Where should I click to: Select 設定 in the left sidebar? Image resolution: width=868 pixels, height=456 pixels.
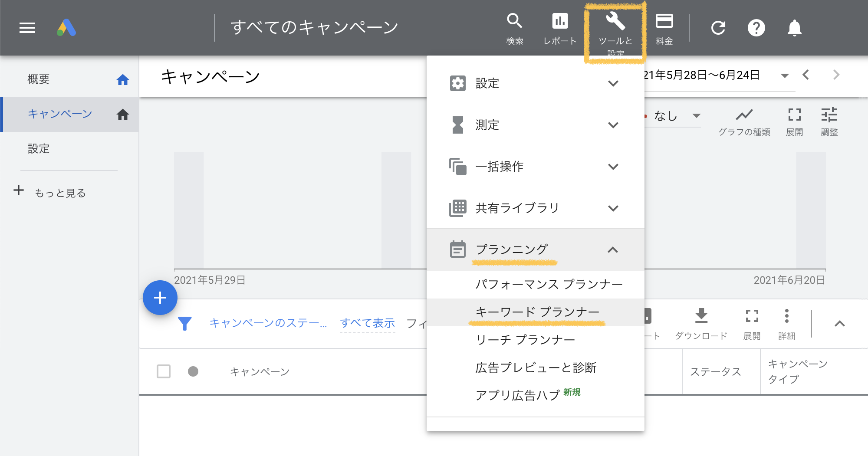pyautogui.click(x=39, y=149)
